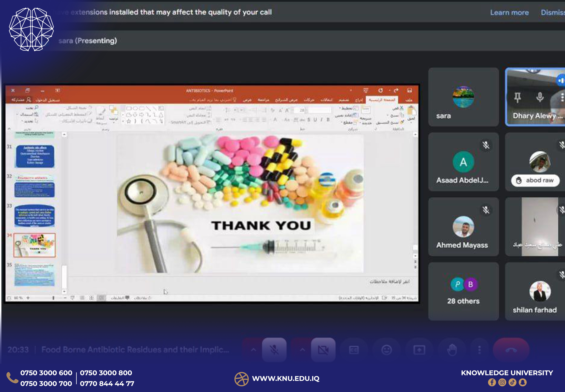The image size is (565, 392).
Task: Open Meet more options three-dot menu
Action: [479, 350]
